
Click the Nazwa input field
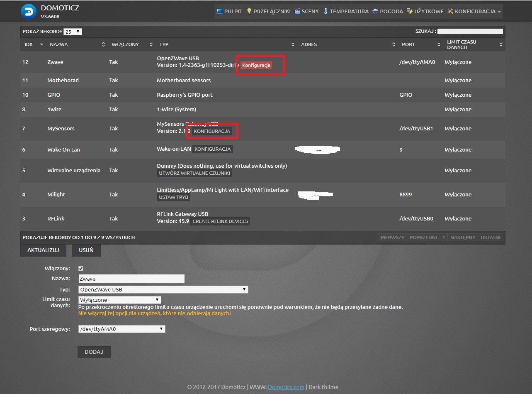131,279
